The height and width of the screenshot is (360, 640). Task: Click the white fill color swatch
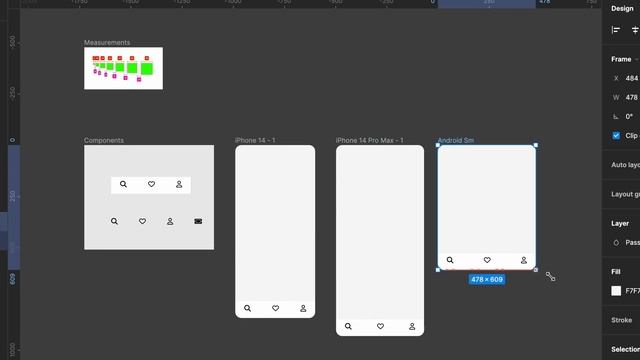(616, 291)
